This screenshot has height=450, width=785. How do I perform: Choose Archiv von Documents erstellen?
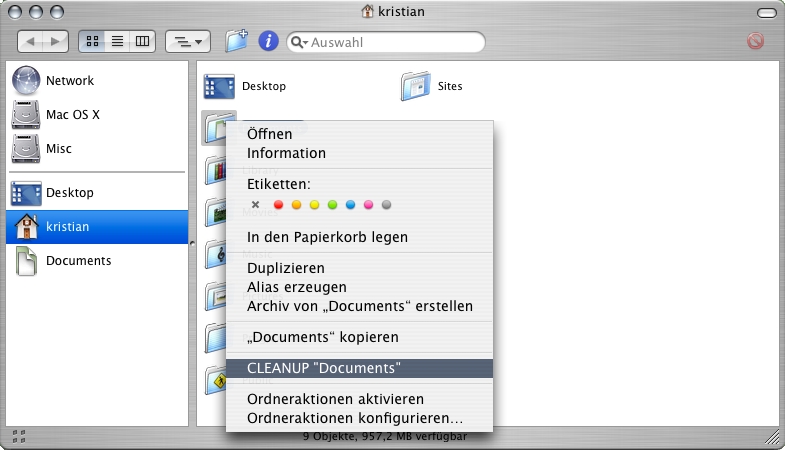pos(359,306)
